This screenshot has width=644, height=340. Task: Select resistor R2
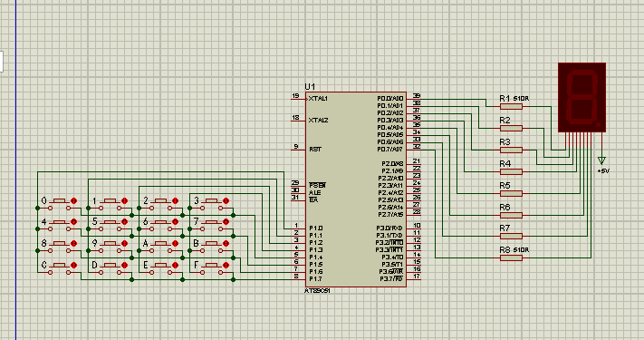pos(512,128)
